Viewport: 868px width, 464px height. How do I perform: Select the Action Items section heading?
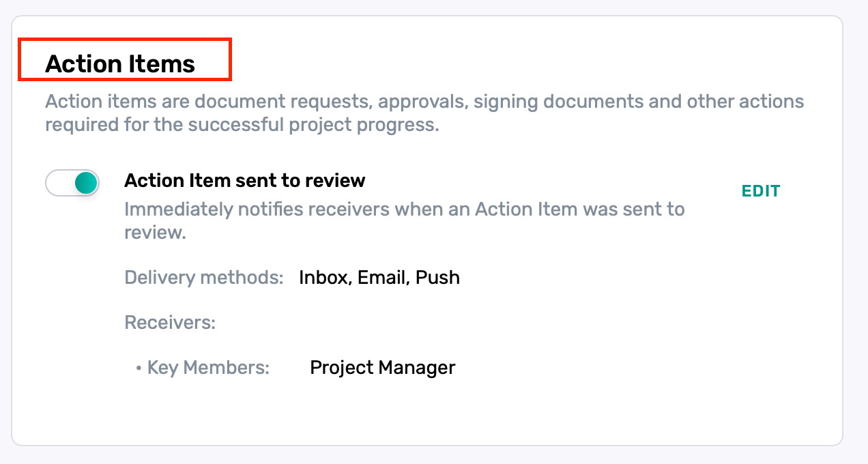click(x=120, y=64)
